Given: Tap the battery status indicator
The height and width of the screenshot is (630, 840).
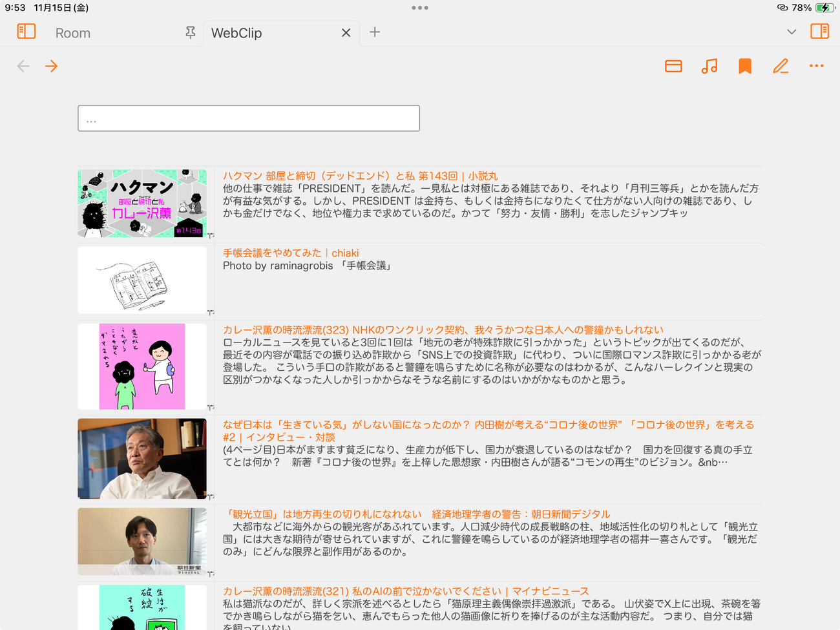Looking at the screenshot, I should [824, 8].
